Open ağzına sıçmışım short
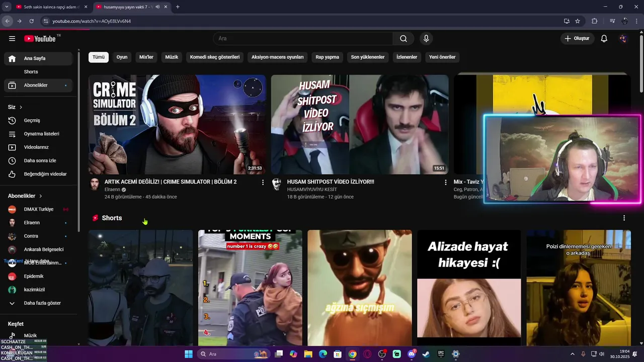 [x=360, y=288]
